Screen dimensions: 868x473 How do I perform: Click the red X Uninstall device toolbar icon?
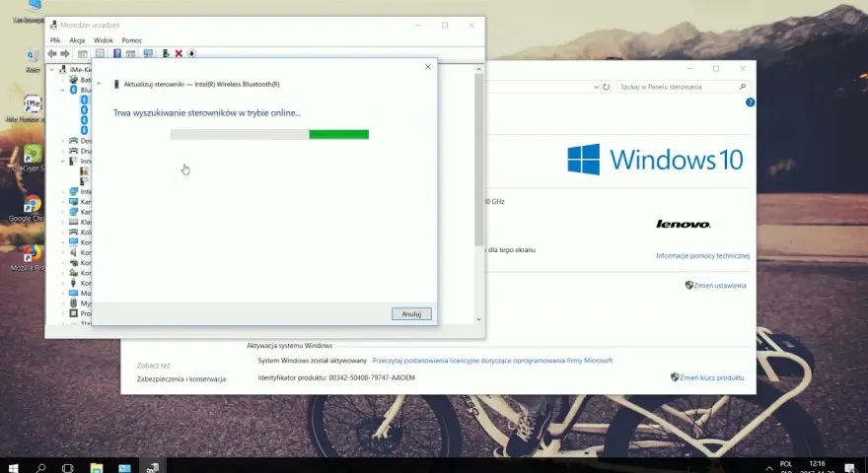pos(179,53)
